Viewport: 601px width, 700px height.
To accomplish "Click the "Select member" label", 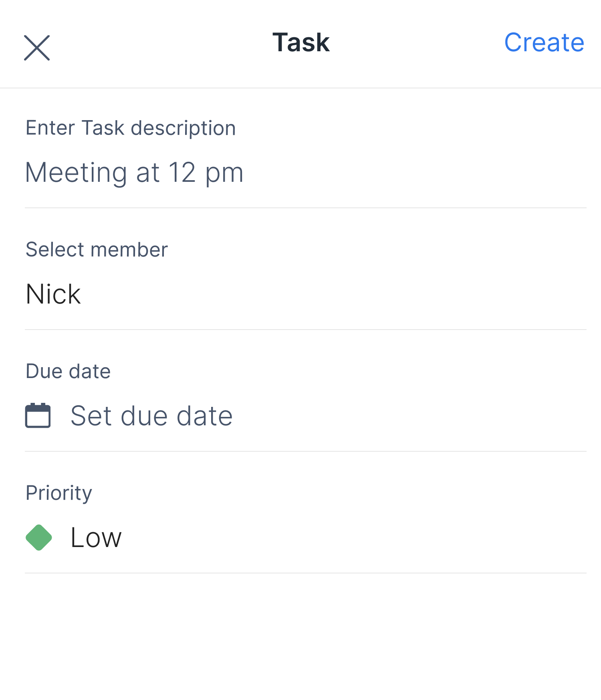I will (97, 250).
